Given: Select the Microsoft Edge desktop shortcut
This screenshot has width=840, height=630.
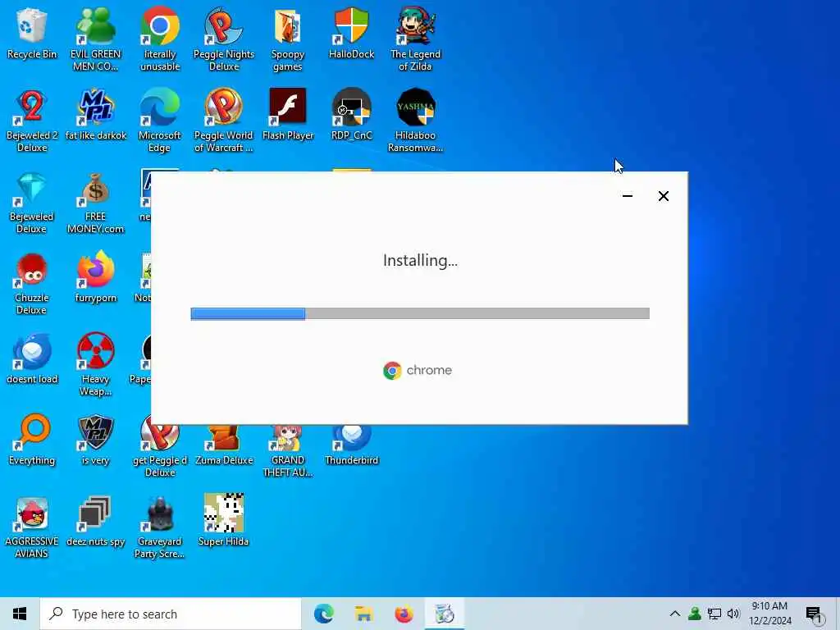Looking at the screenshot, I should [160, 121].
